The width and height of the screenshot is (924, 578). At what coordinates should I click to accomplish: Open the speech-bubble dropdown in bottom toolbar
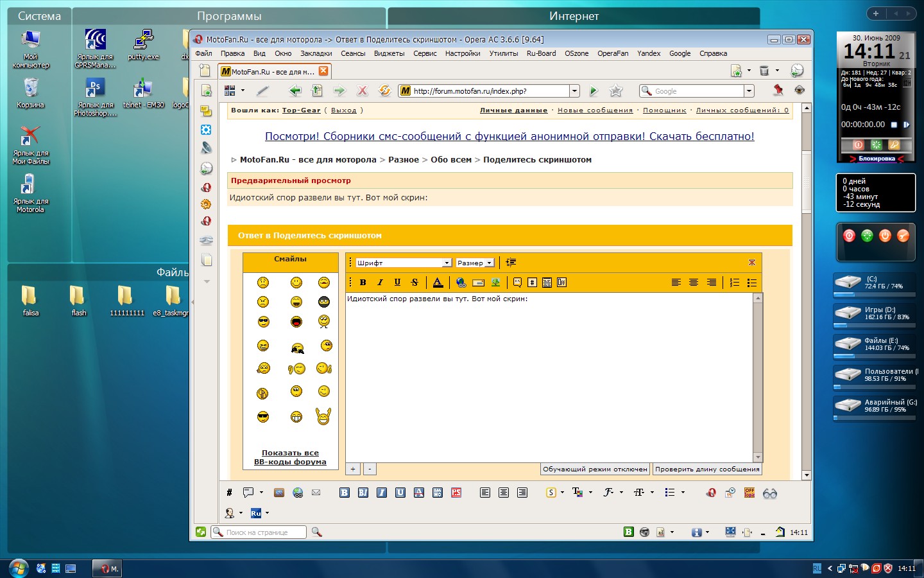(x=261, y=493)
